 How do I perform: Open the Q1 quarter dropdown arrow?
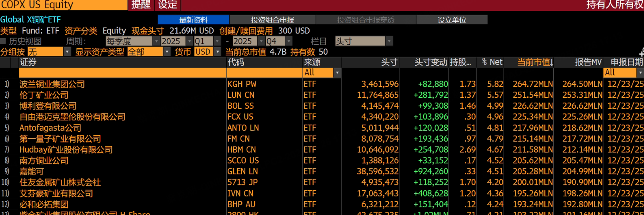click(x=217, y=41)
